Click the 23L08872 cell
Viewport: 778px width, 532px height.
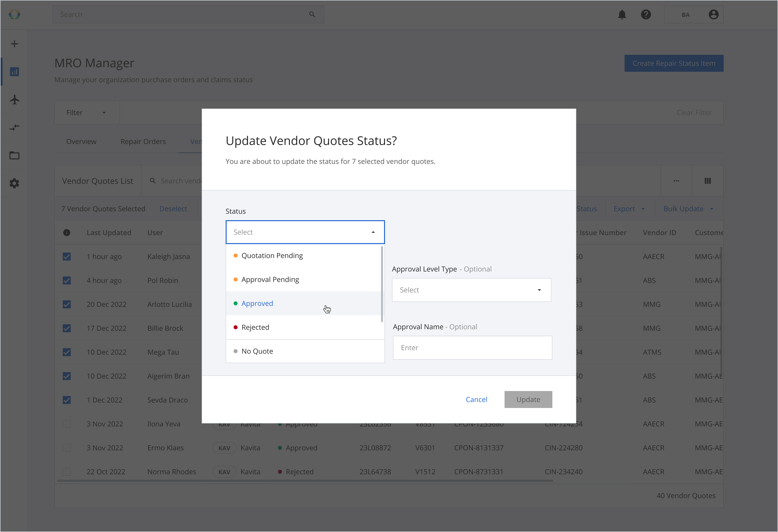[375, 448]
